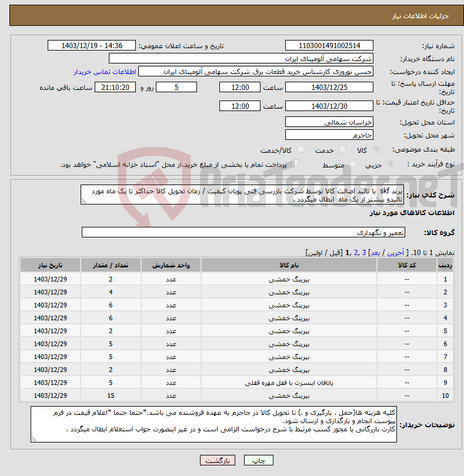Click the goods group field تعمیر و نگهداری
464x476 pixels.
pos(243,233)
